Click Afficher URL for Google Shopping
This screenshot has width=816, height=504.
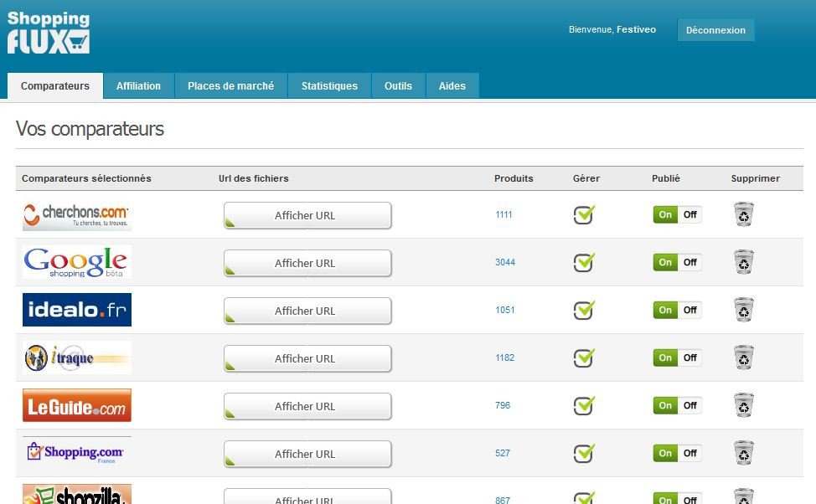(307, 263)
